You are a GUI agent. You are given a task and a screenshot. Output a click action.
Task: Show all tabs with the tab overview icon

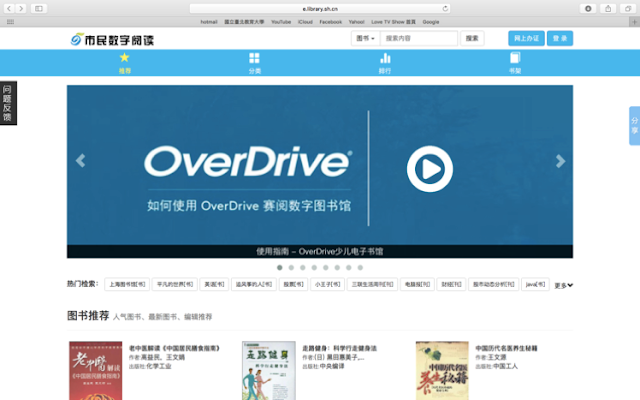[628, 8]
